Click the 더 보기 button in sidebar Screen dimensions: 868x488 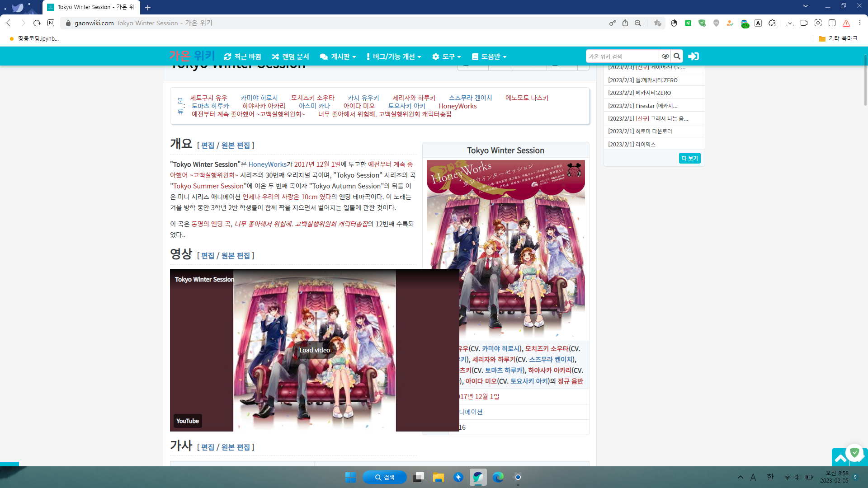tap(689, 158)
